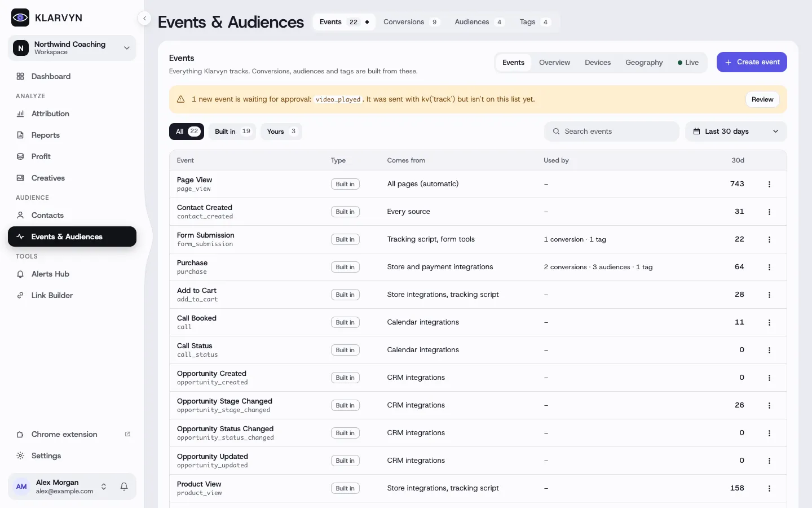Toggle the Live view
Viewport: 812px width, 508px height.
tap(688, 63)
